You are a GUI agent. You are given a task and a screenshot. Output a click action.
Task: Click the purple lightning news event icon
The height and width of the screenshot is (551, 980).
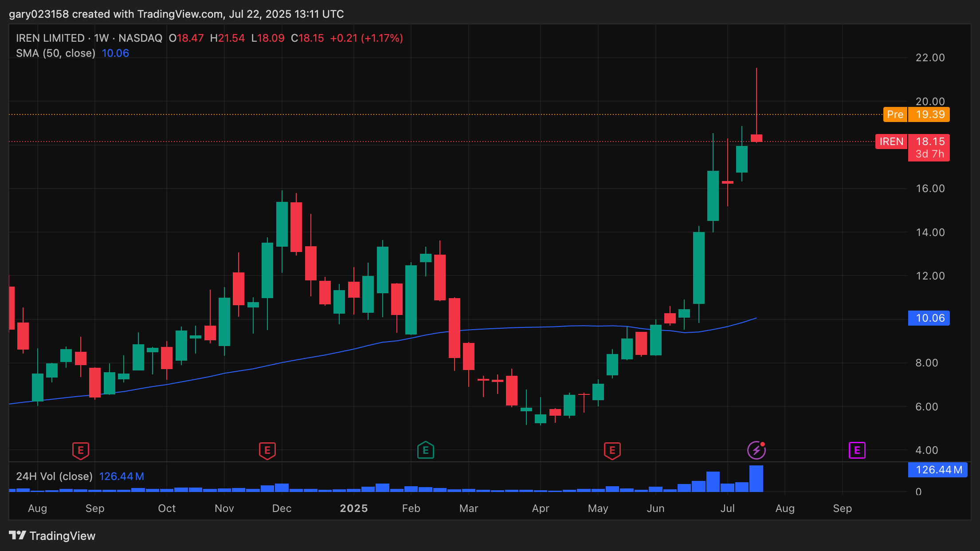click(757, 450)
